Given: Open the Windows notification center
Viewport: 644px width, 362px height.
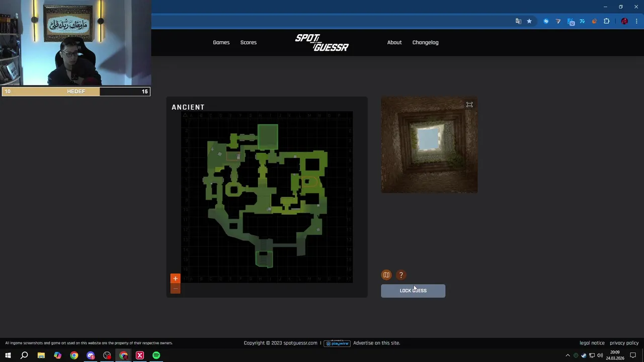Looking at the screenshot, I should (x=633, y=355).
